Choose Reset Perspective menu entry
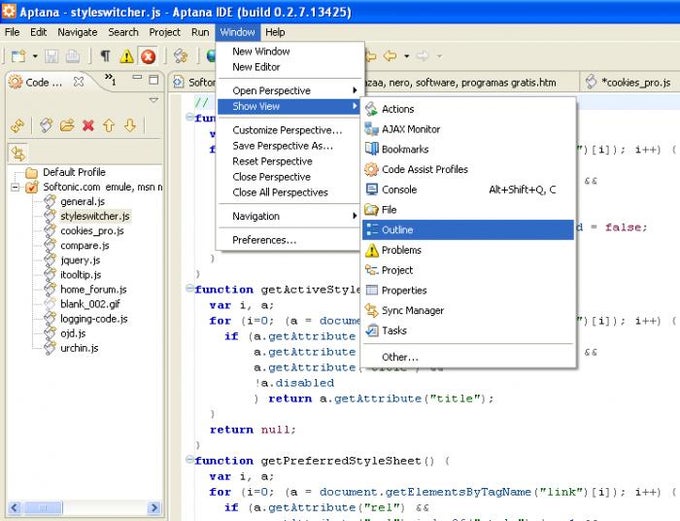 (289, 161)
